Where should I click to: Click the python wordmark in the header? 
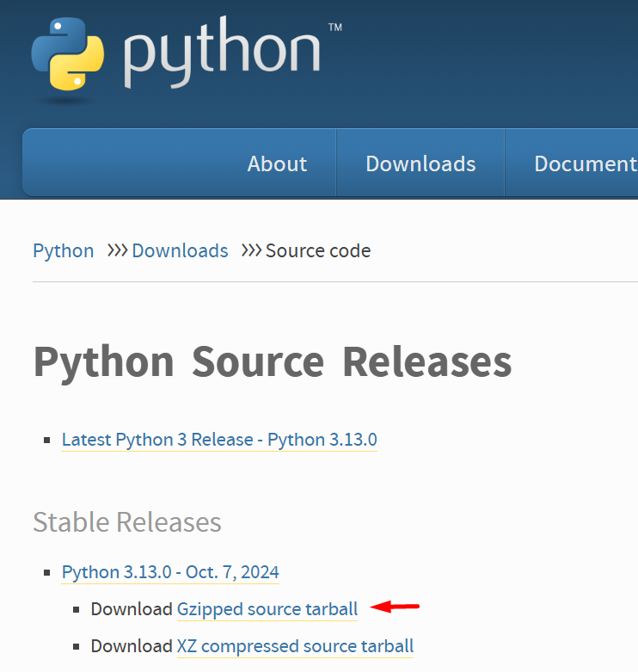[x=222, y=52]
